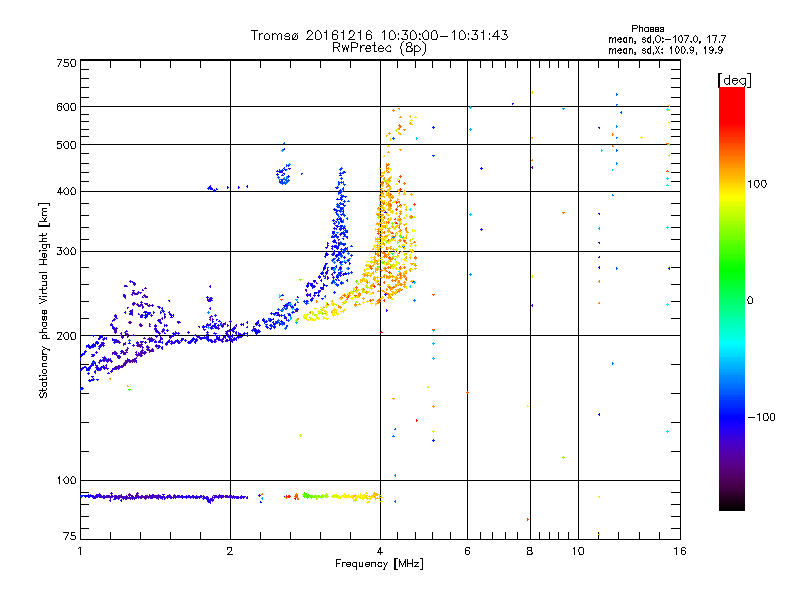Click the y-axis label '750'
The image size is (800, 600).
[x=66, y=63]
